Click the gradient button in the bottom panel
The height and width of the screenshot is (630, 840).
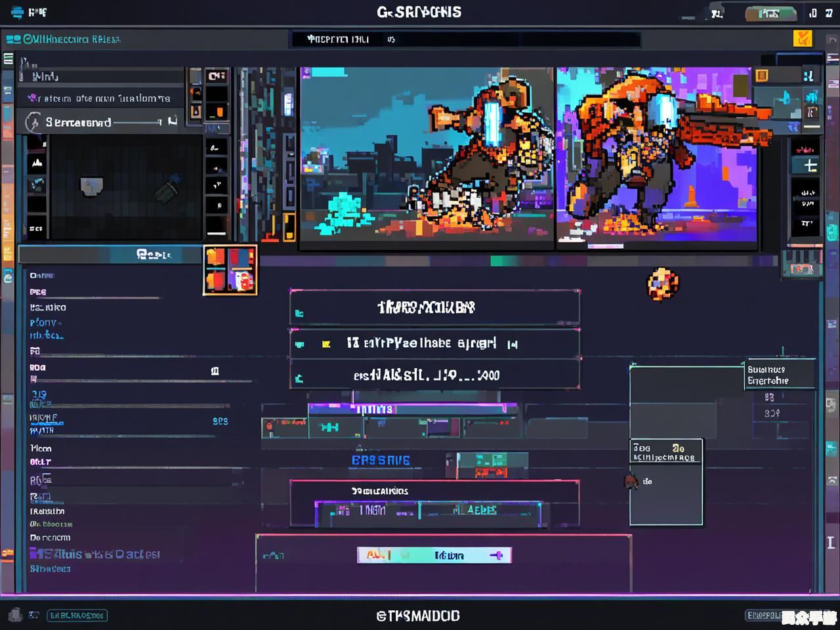click(x=434, y=555)
